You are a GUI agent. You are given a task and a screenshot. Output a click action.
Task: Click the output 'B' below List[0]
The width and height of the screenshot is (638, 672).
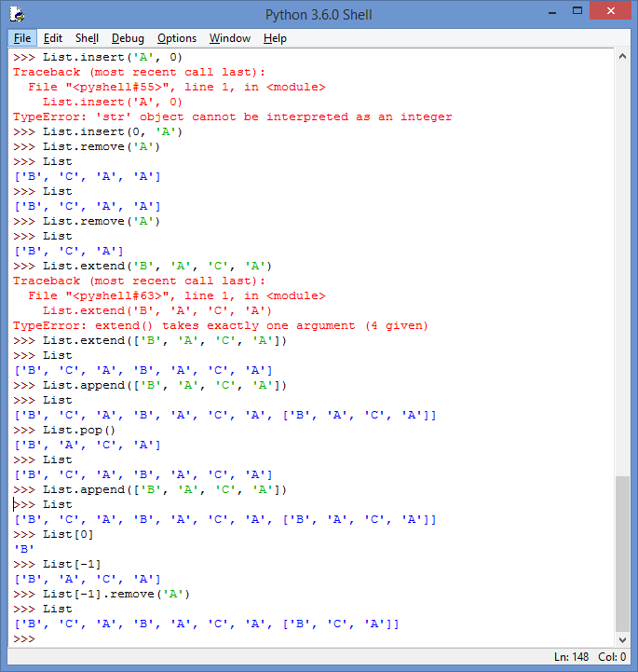click(x=24, y=549)
